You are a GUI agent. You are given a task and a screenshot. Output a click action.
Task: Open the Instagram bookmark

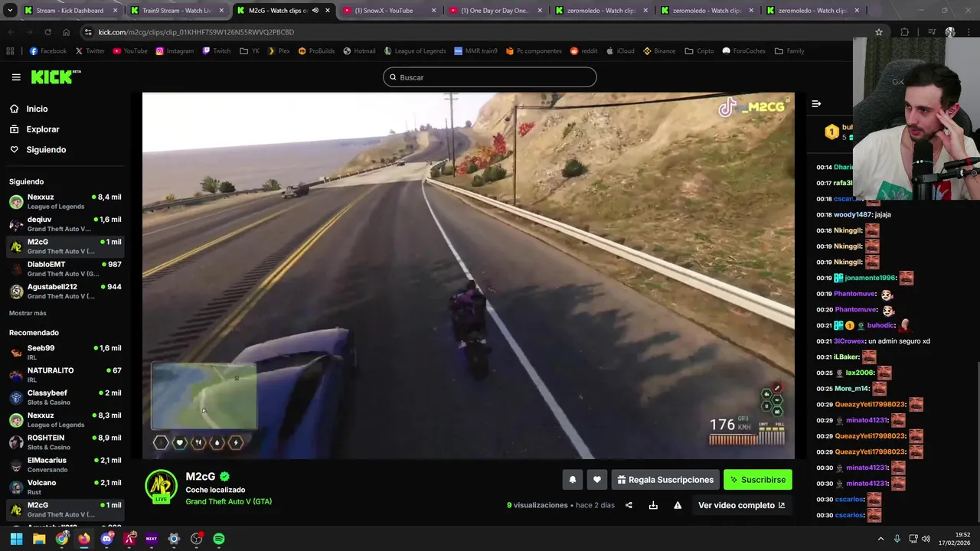point(175,51)
